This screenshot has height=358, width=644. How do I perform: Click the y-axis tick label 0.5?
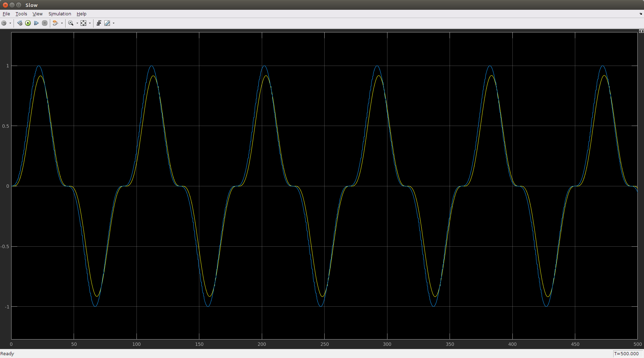tap(6, 126)
